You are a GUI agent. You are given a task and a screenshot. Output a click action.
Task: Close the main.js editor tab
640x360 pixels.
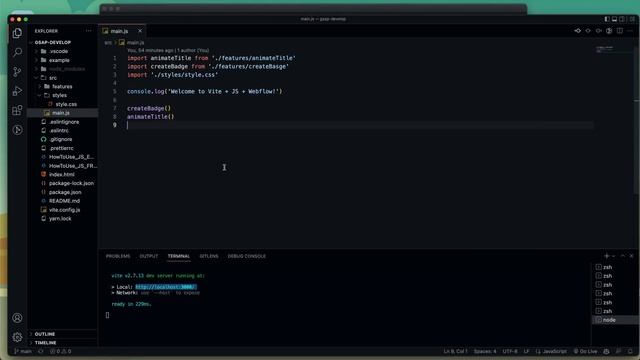pos(140,31)
